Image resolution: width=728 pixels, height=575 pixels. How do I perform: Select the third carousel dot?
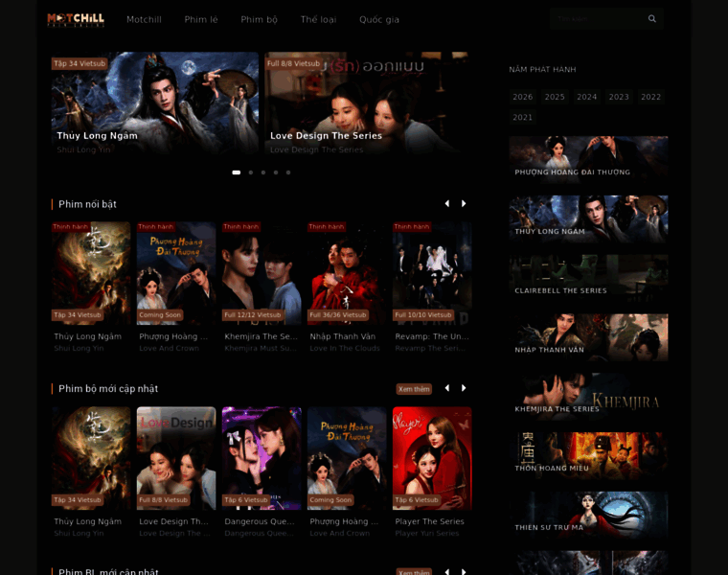pos(263,172)
